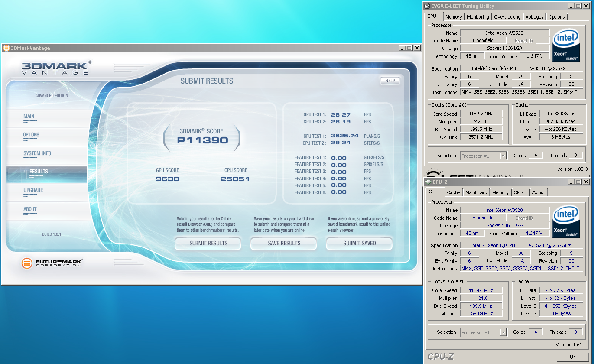
Task: Click the Submit Results button
Action: (208, 244)
